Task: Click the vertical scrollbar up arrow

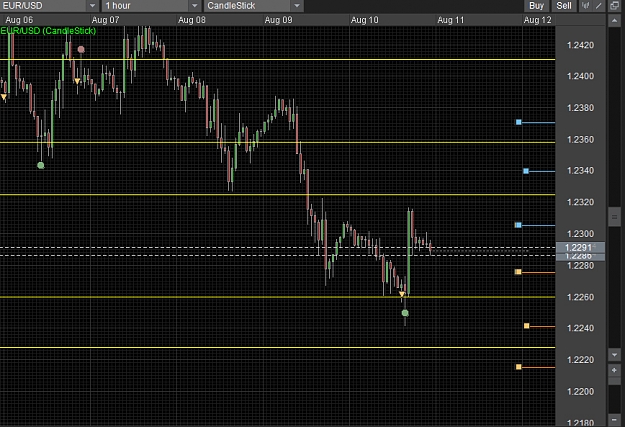Action: coord(614,20)
